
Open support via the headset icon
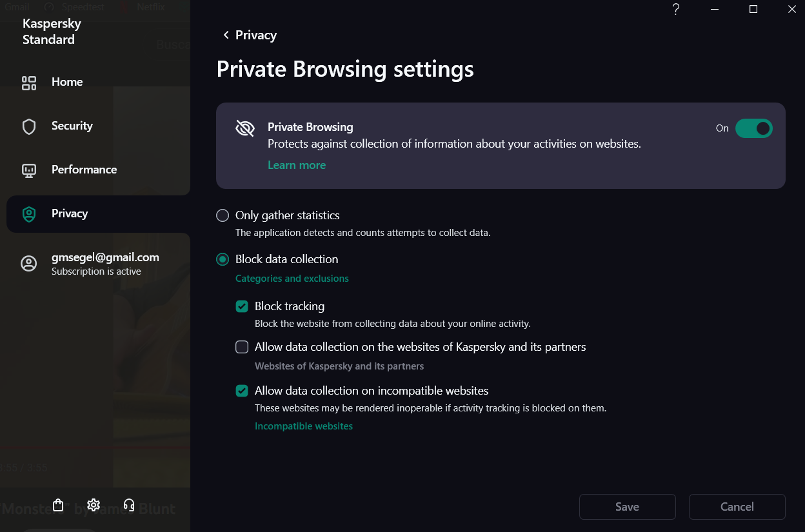coord(129,505)
